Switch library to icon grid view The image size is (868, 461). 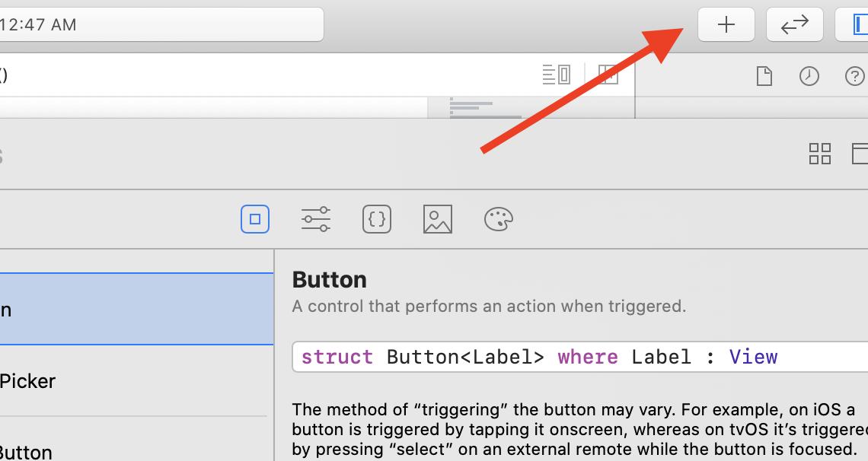[x=819, y=154]
